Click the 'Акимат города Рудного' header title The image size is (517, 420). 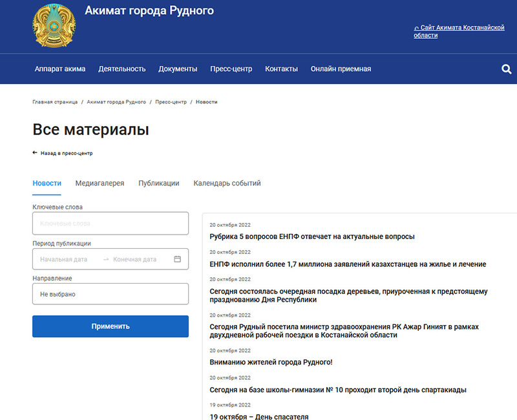point(149,10)
